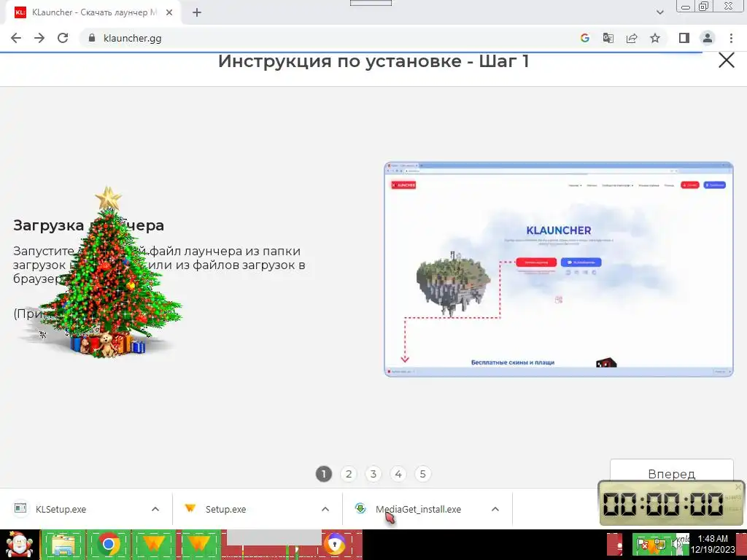747x560 pixels.
Task: Open the volume speaker tray icon
Action: pyautogui.click(x=676, y=544)
